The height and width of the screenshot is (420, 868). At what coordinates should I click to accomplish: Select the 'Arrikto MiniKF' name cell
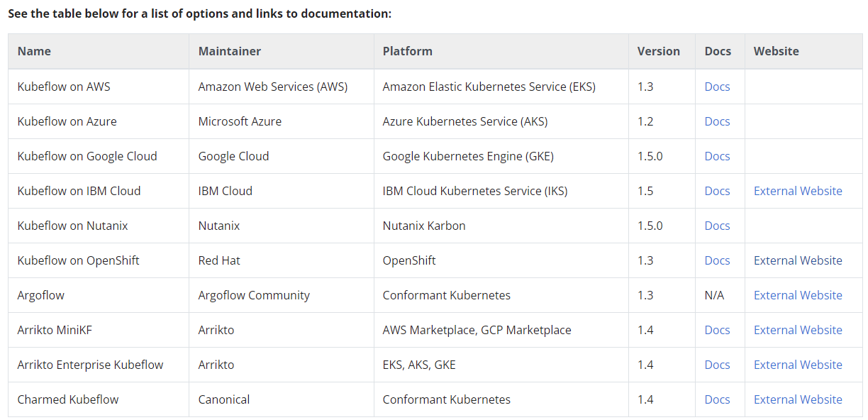point(99,330)
